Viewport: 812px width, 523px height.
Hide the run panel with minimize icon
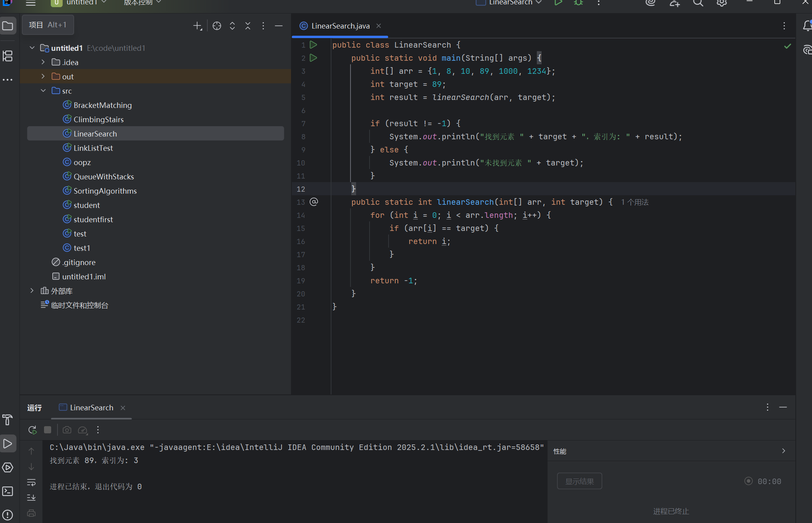point(783,408)
